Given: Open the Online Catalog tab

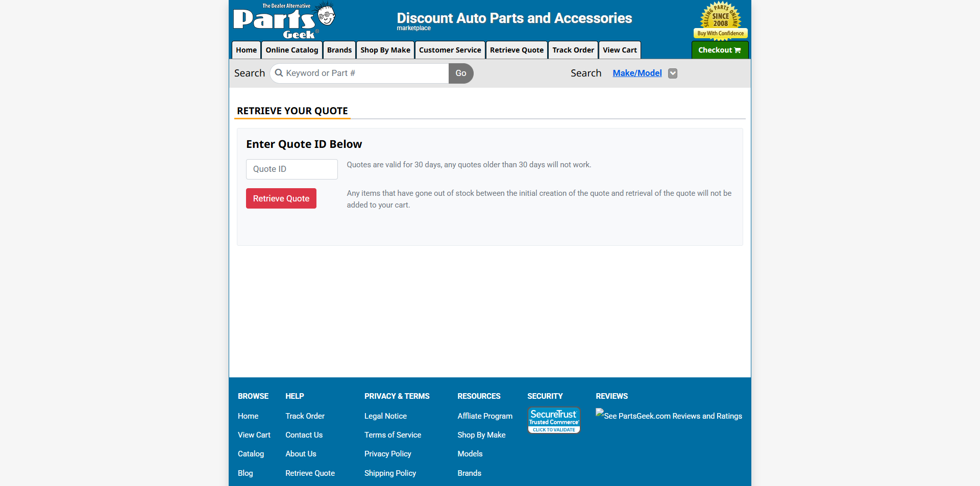Looking at the screenshot, I should 292,50.
